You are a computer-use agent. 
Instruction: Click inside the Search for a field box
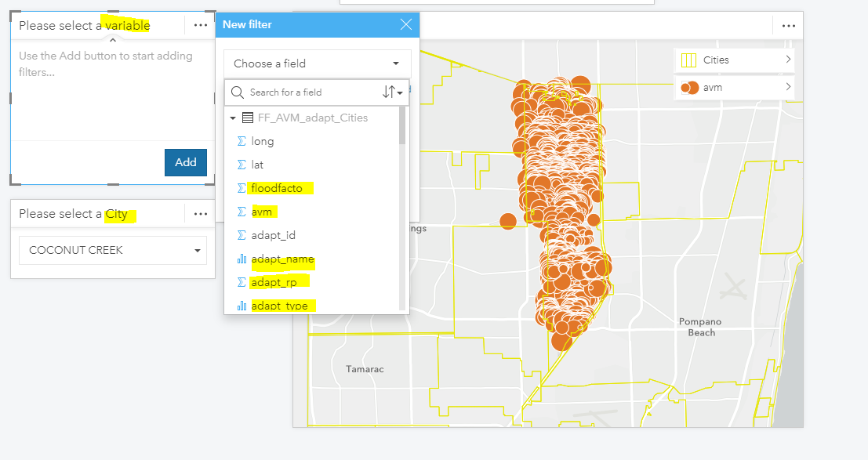[x=306, y=92]
